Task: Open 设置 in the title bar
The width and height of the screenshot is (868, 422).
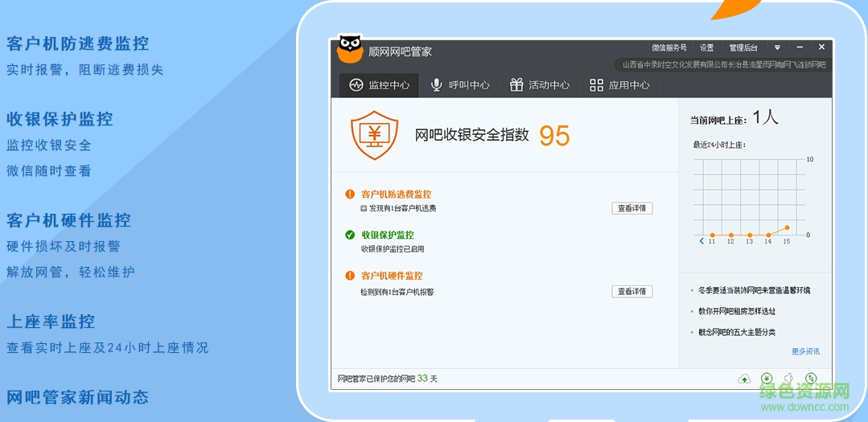Action: (706, 47)
